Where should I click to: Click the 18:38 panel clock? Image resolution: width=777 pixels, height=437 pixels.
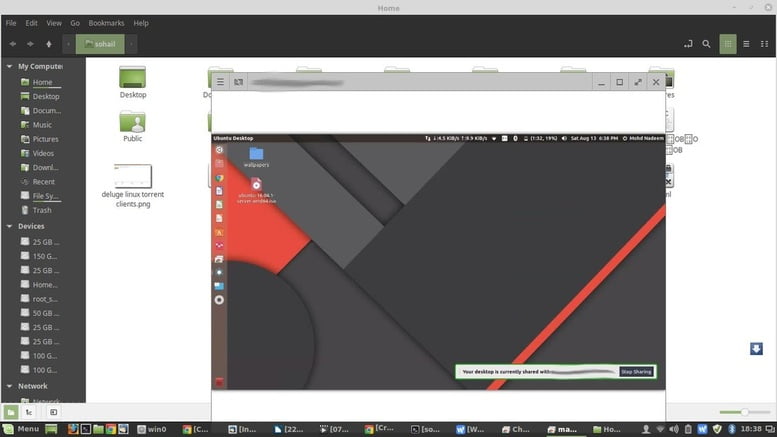pos(751,429)
